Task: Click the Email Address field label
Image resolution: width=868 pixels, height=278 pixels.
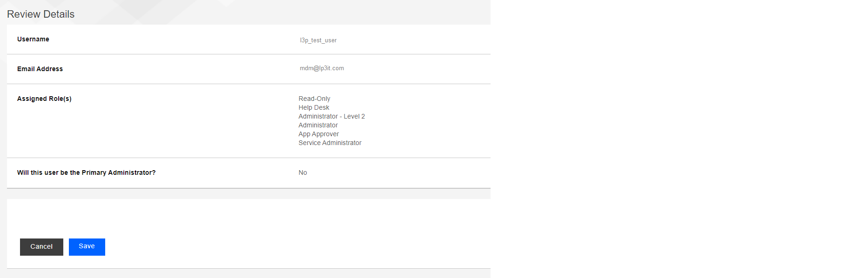Action: point(40,69)
